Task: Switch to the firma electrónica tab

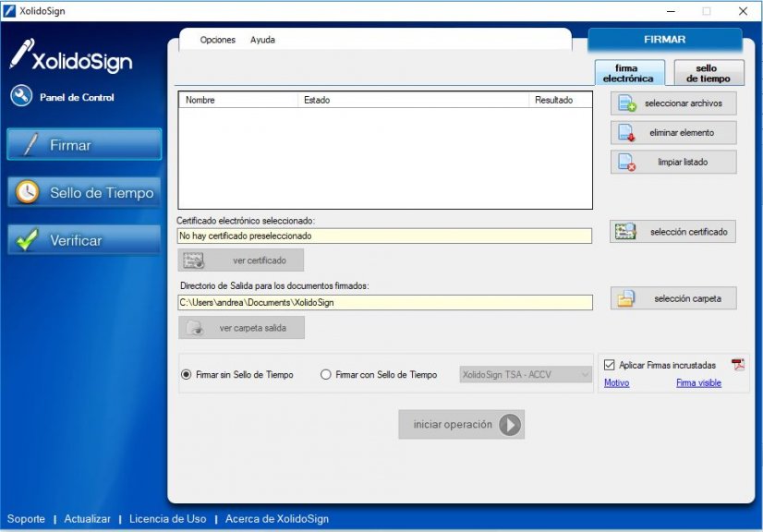Action: click(x=630, y=73)
